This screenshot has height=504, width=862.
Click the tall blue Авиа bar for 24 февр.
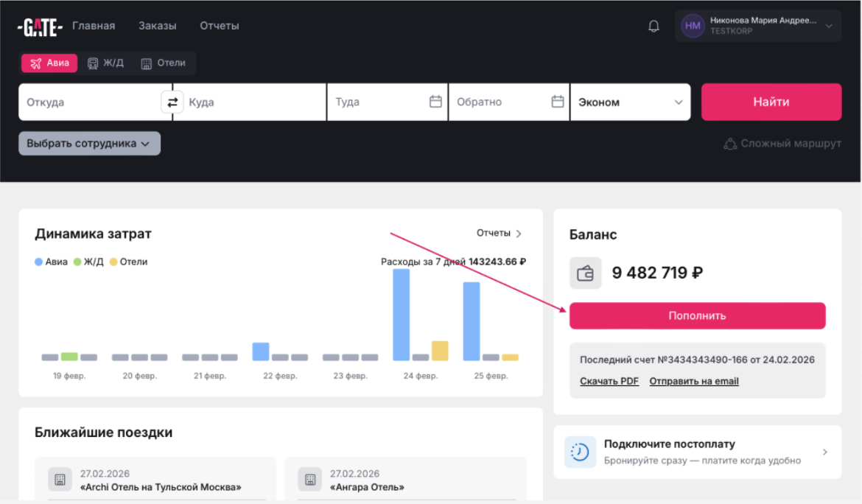point(401,315)
